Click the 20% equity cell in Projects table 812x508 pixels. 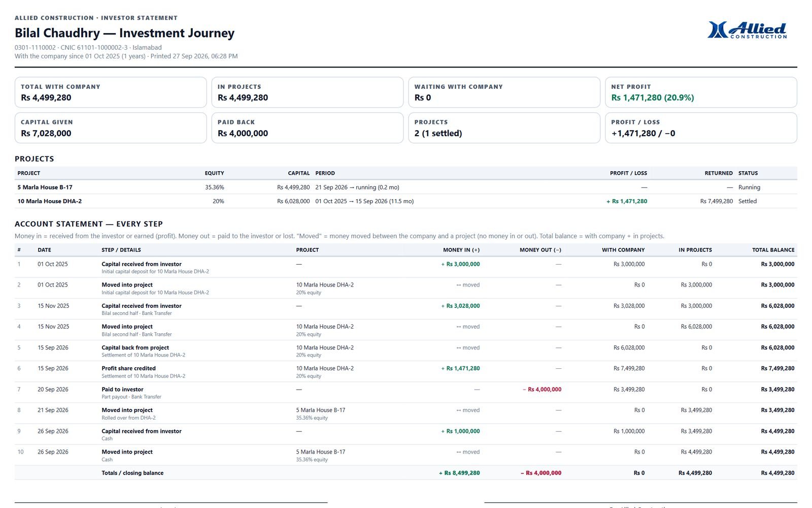pyautogui.click(x=218, y=201)
